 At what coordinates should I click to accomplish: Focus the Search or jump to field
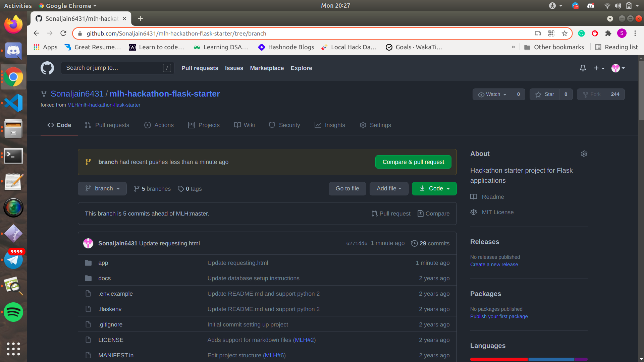pos(114,68)
